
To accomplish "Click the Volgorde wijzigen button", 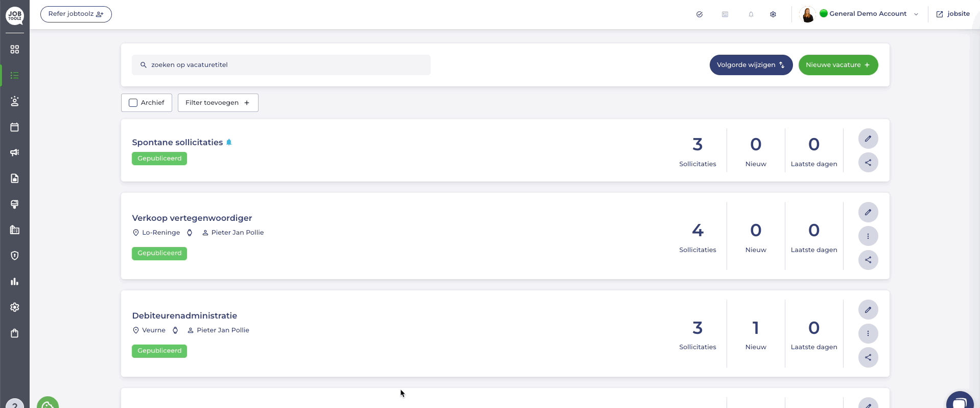I will (x=751, y=65).
